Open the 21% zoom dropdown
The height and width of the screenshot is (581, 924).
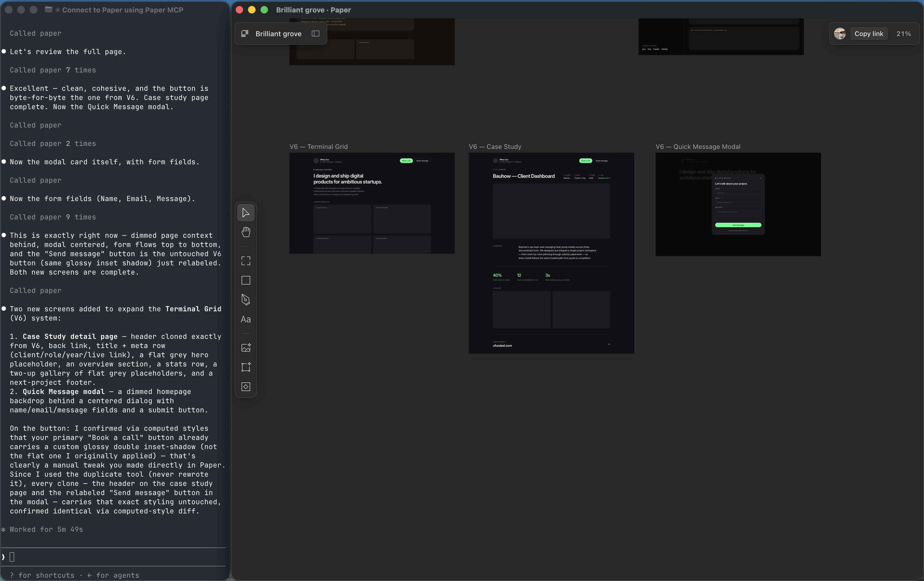click(903, 34)
